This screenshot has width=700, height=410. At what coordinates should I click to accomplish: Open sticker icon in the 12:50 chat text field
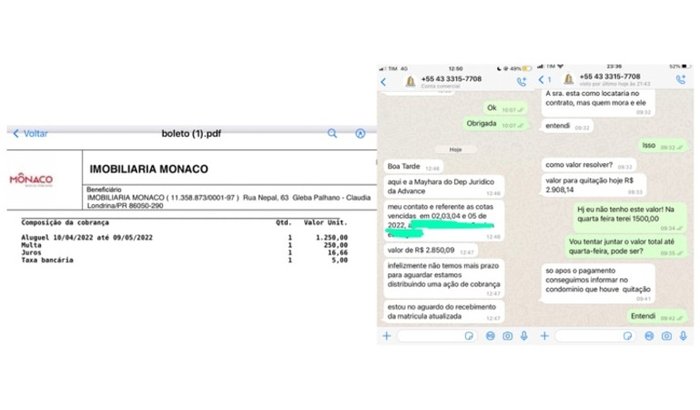[x=469, y=336]
